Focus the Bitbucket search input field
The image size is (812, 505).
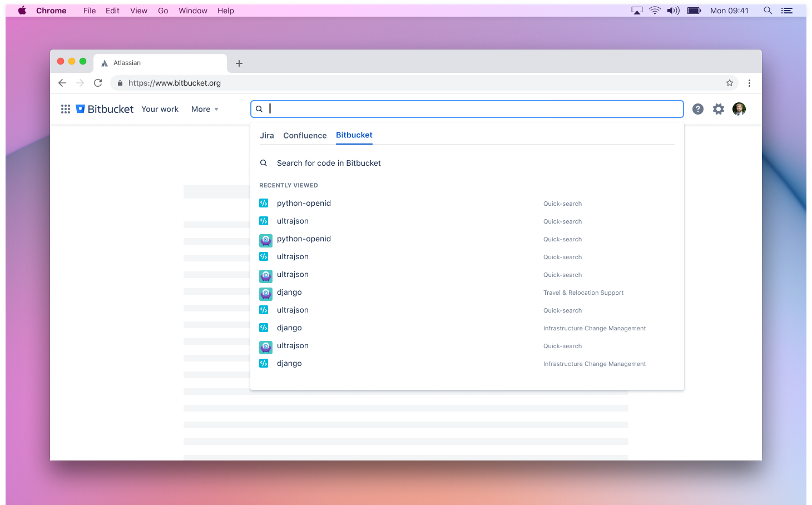[x=467, y=109]
